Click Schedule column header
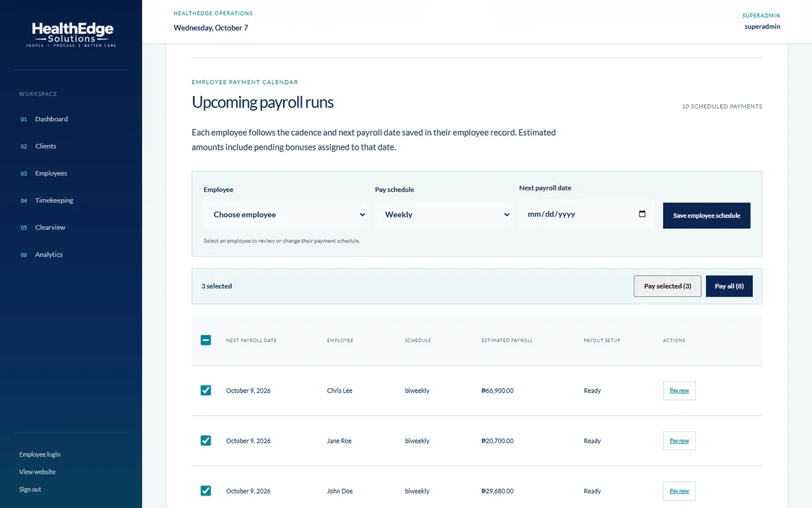812x508 pixels. click(x=418, y=340)
